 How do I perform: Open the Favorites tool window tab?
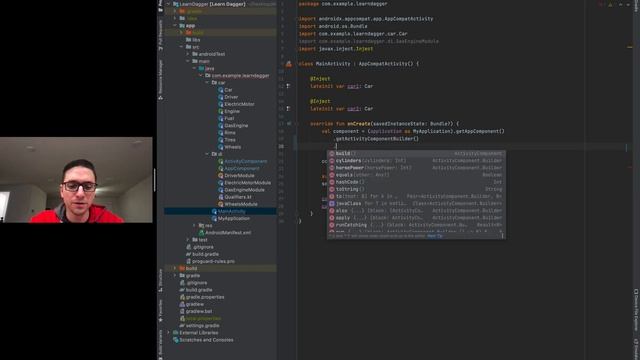tap(160, 311)
